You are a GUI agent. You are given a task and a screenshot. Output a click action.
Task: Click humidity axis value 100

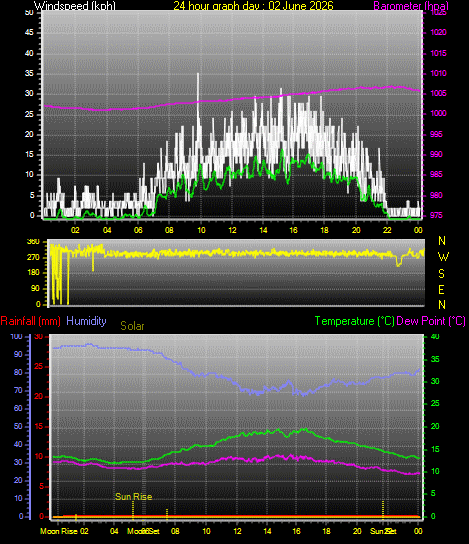point(16,337)
